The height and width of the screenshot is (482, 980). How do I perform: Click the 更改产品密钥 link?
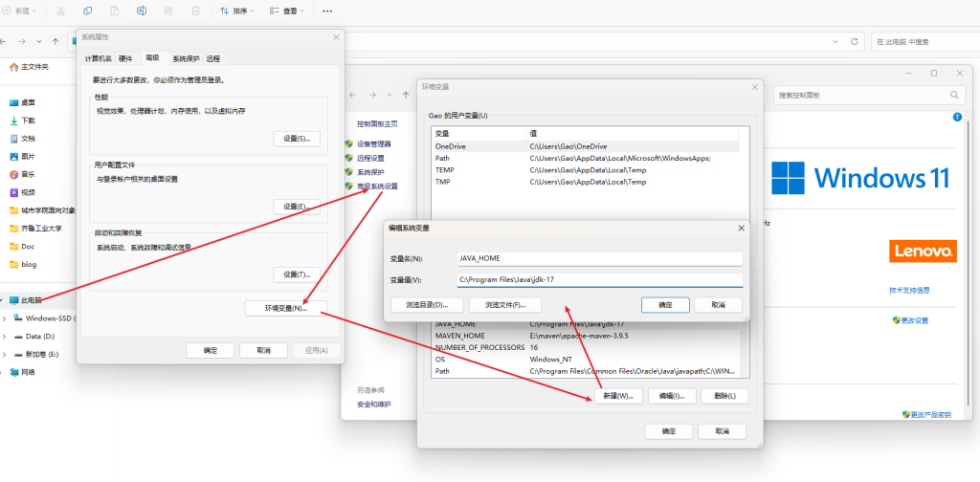coord(930,414)
